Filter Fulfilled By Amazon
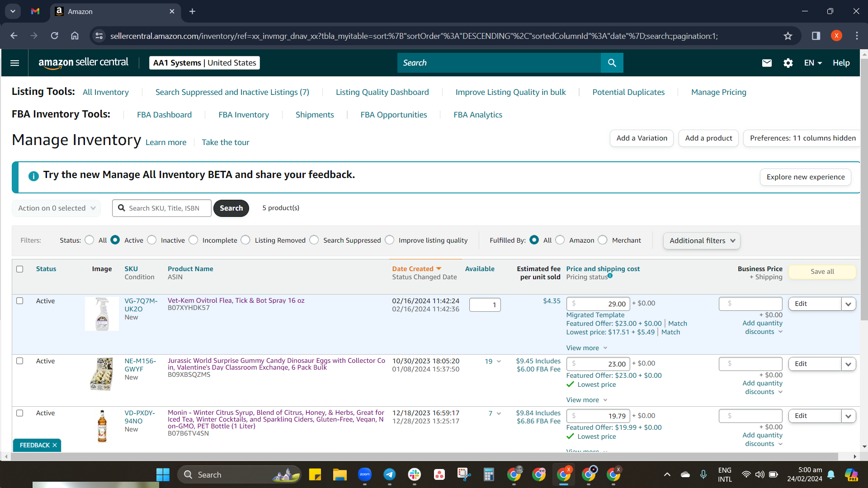The width and height of the screenshot is (868, 488). point(560,240)
